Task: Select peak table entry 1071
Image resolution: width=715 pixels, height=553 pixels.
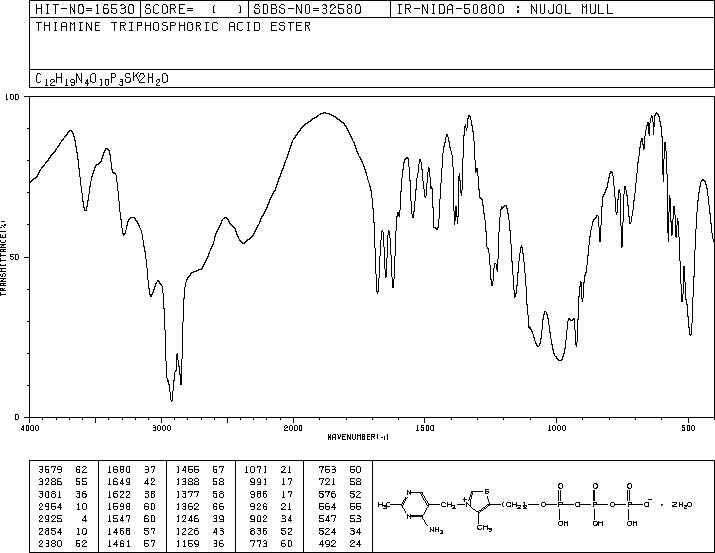Action: coord(256,470)
